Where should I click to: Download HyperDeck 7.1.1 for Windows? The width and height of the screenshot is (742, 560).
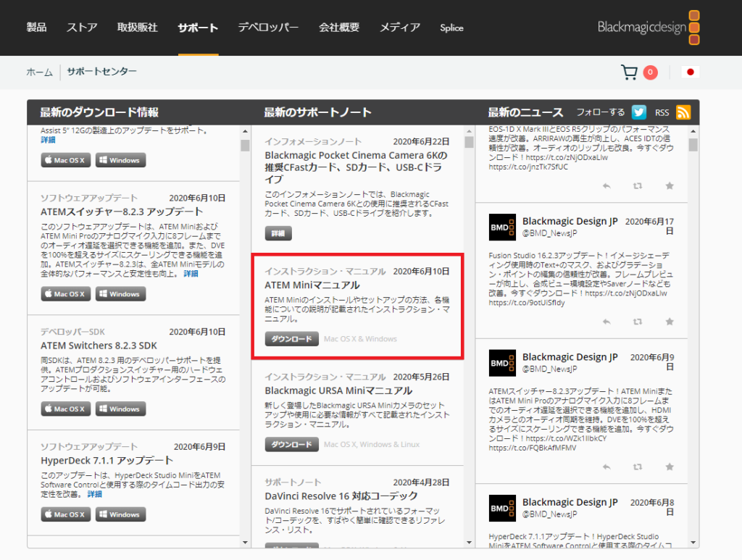pos(121,514)
